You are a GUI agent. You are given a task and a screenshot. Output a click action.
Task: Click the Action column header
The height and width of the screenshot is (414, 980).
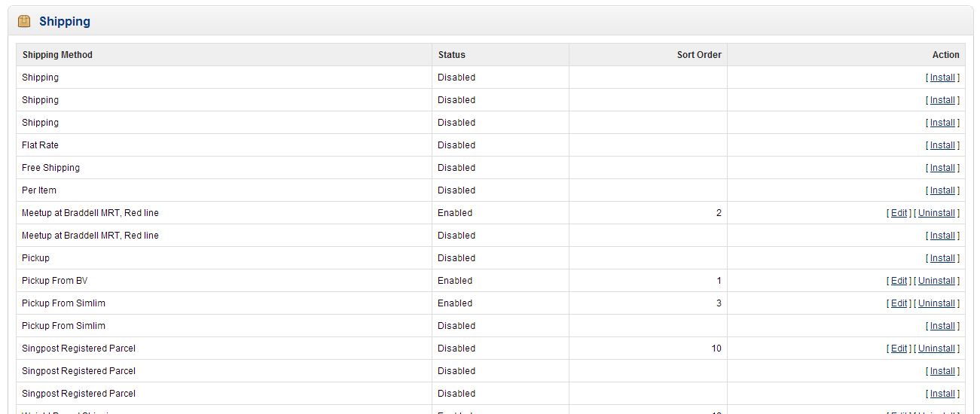tap(945, 55)
